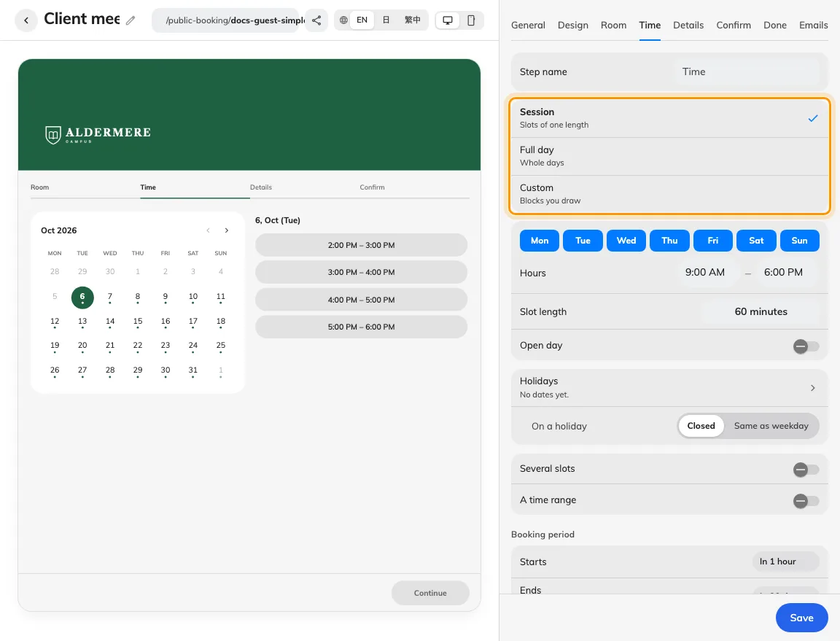The height and width of the screenshot is (641, 840).
Task: Select October 23 in the calendar
Action: click(x=166, y=346)
